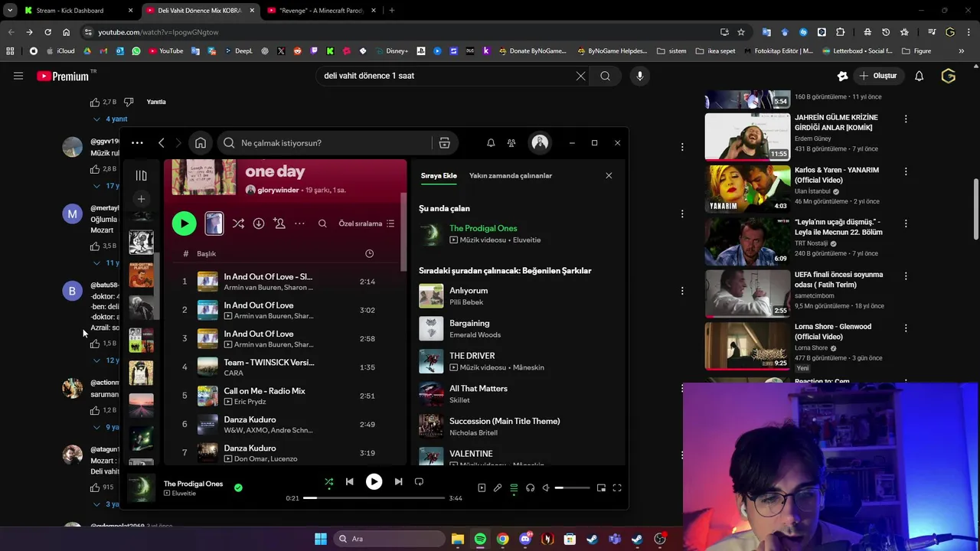980x551 pixels.
Task: Toggle playlist shuffle next to green play button
Action: point(238,223)
